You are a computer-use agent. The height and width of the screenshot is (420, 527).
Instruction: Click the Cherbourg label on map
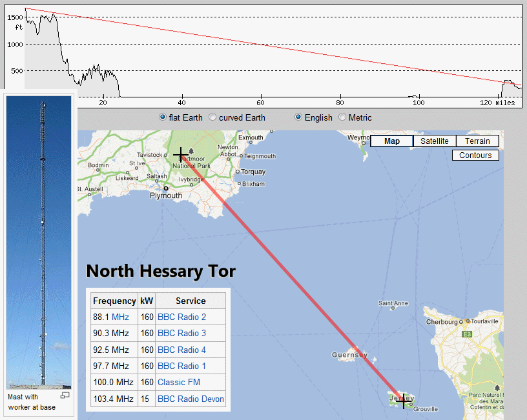click(x=442, y=322)
